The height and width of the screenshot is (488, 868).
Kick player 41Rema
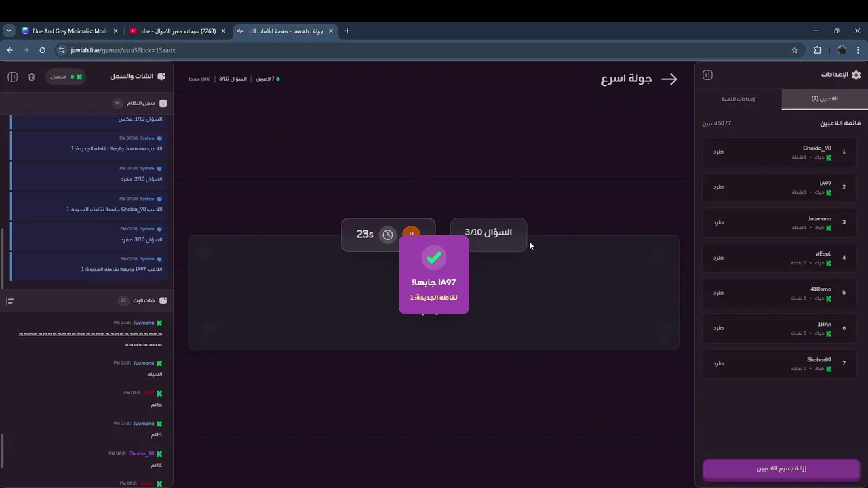point(718,293)
